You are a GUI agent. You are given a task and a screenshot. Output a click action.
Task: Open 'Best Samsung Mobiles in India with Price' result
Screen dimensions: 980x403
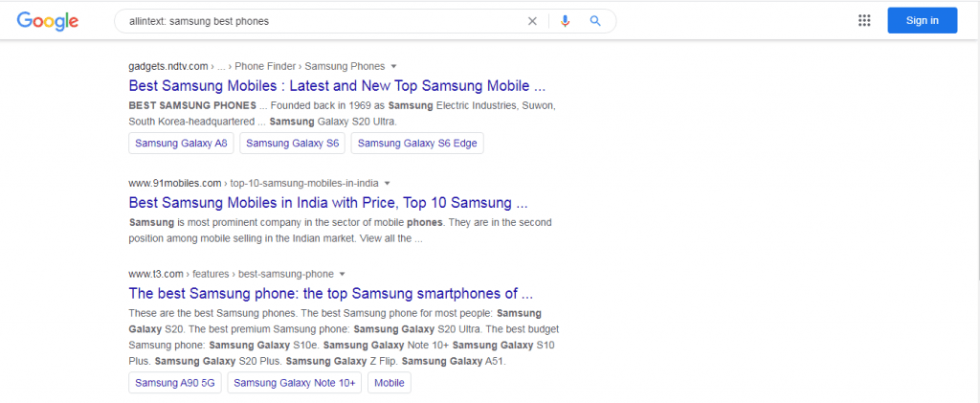click(x=328, y=202)
